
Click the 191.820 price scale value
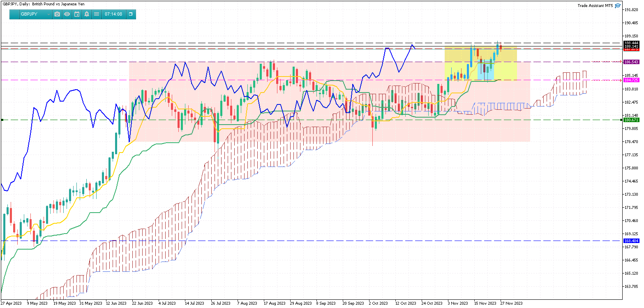pyautogui.click(x=631, y=9)
